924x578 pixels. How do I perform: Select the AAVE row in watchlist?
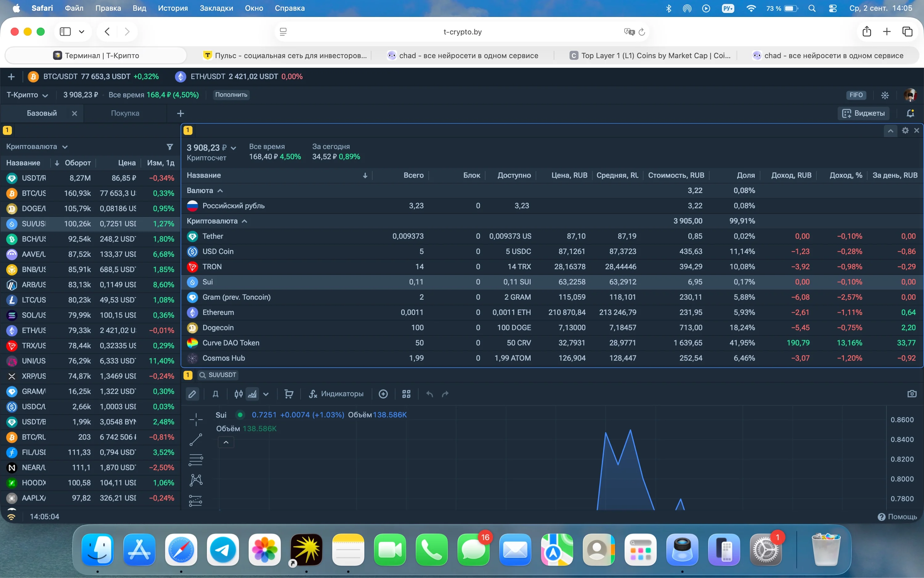[90, 254]
